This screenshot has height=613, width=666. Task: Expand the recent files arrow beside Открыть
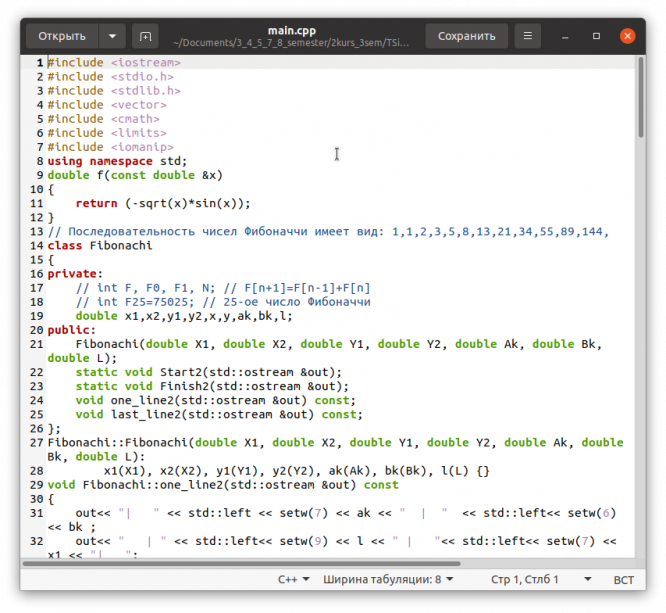pos(112,36)
